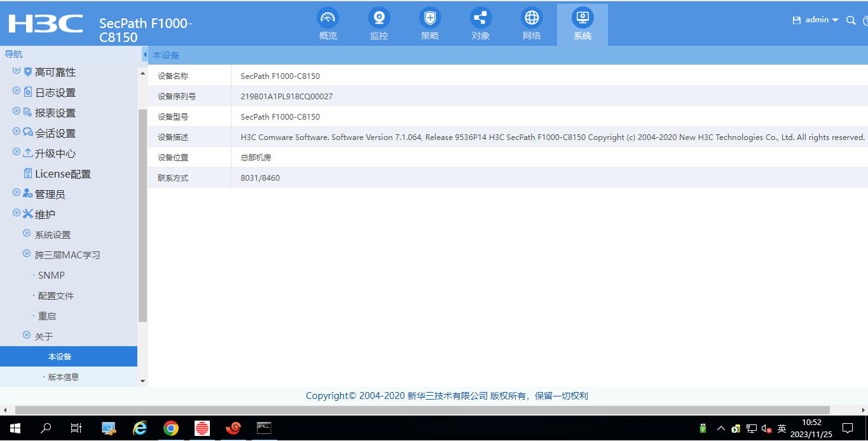Click the 升级中心 upload icon

click(28, 153)
